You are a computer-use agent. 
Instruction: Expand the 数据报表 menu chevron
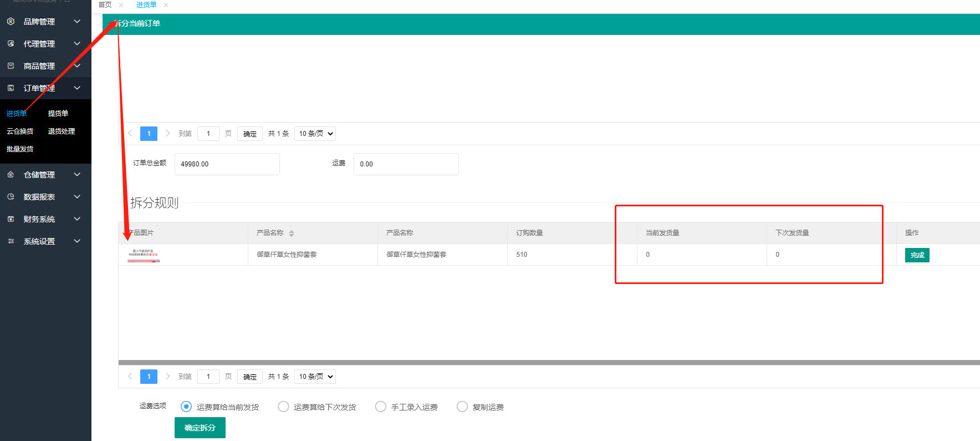(x=77, y=196)
